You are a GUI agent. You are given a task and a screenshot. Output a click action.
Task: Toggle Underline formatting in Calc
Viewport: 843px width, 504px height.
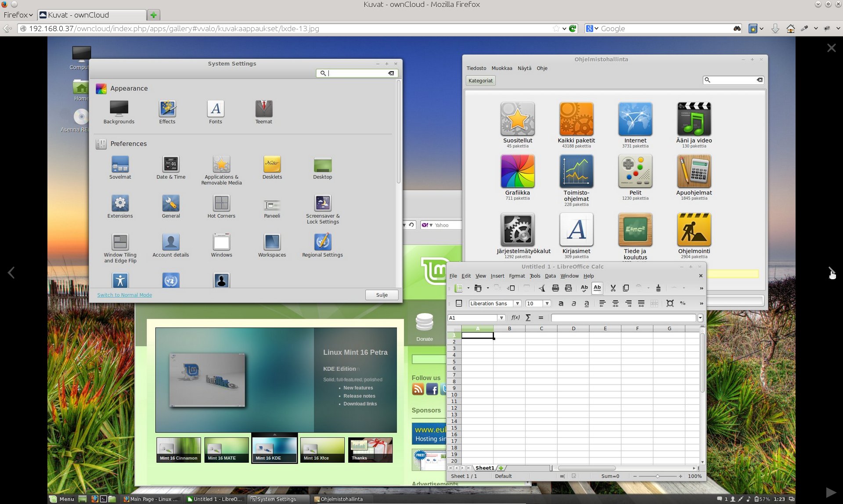(x=587, y=303)
